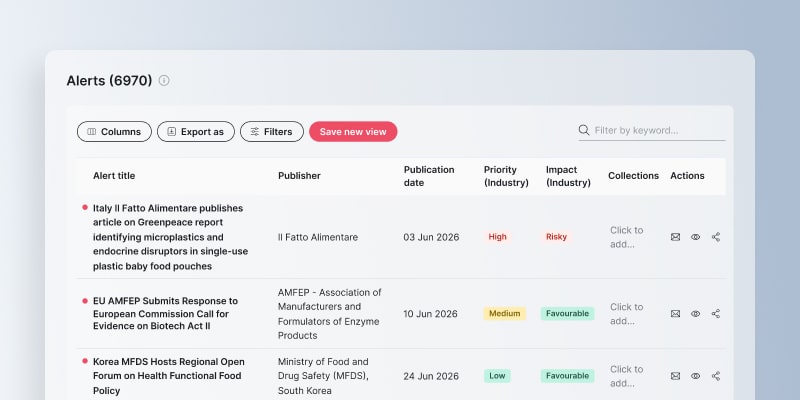Click the share icon for the Il Fatto Alimentare alert
Viewport: 800px width, 400px height.
coord(716,237)
